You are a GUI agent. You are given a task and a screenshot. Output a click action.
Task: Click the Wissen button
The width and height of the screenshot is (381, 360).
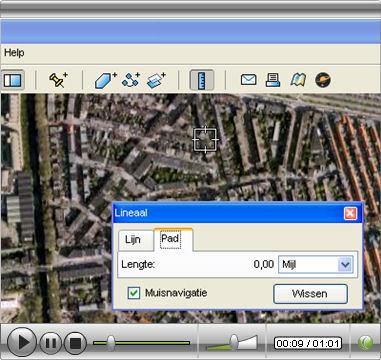point(310,294)
